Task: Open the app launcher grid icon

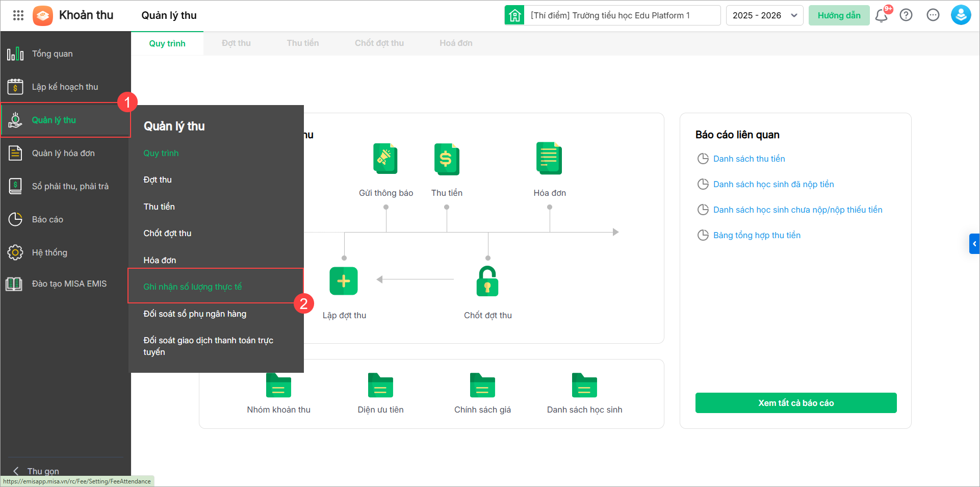Action: [18, 15]
